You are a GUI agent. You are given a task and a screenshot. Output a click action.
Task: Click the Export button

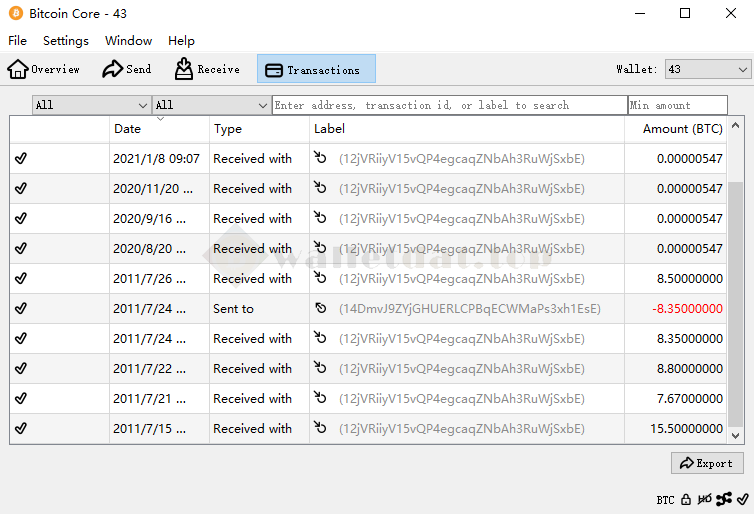[707, 463]
